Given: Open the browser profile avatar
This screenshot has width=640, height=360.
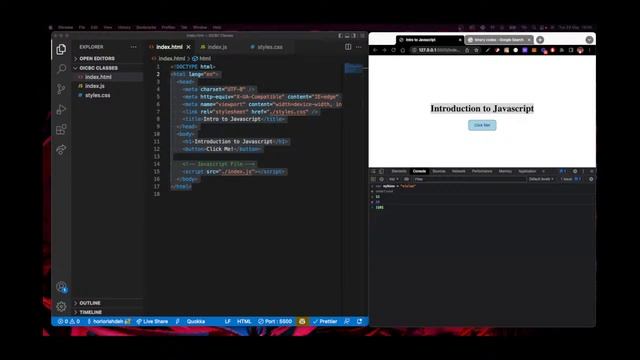Looking at the screenshot, I should click(x=580, y=50).
